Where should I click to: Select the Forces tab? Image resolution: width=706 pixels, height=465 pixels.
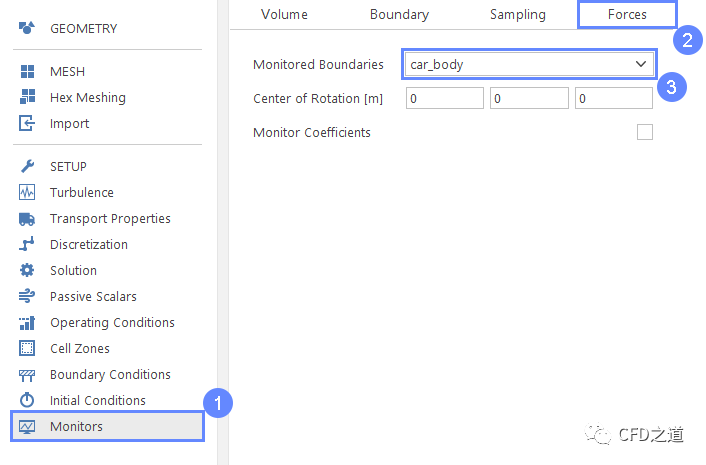pos(627,14)
